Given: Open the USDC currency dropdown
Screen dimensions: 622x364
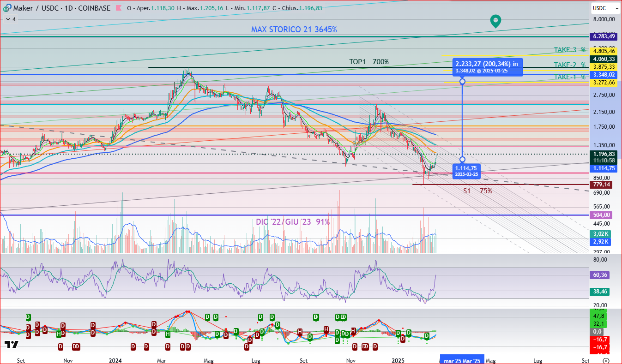Looking at the screenshot, I should pyautogui.click(x=605, y=8).
